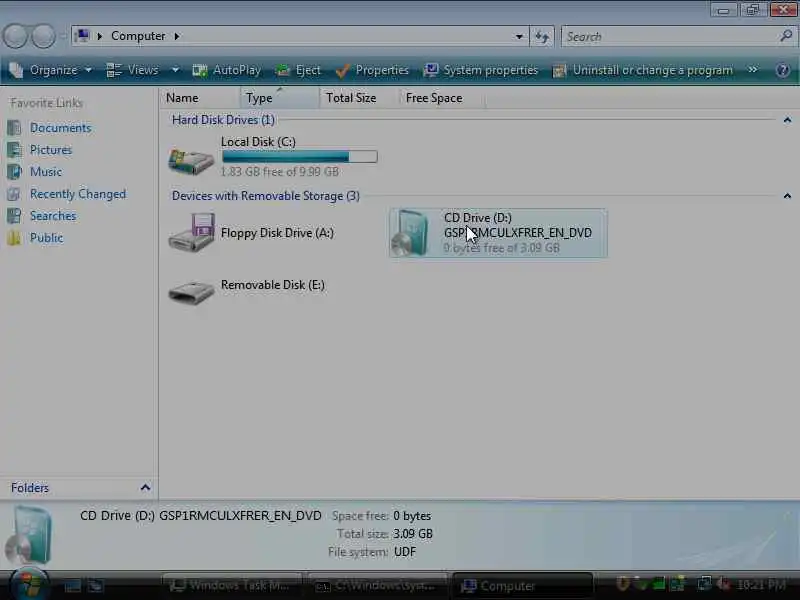Click the Floppy Disk Drive (A:) label
This screenshot has width=800, height=600.
coord(277,233)
